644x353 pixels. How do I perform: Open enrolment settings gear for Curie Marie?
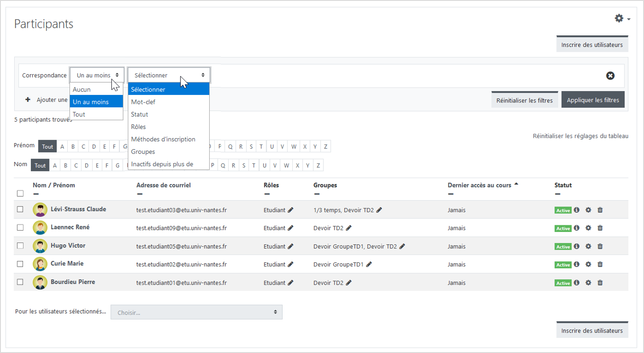(588, 264)
